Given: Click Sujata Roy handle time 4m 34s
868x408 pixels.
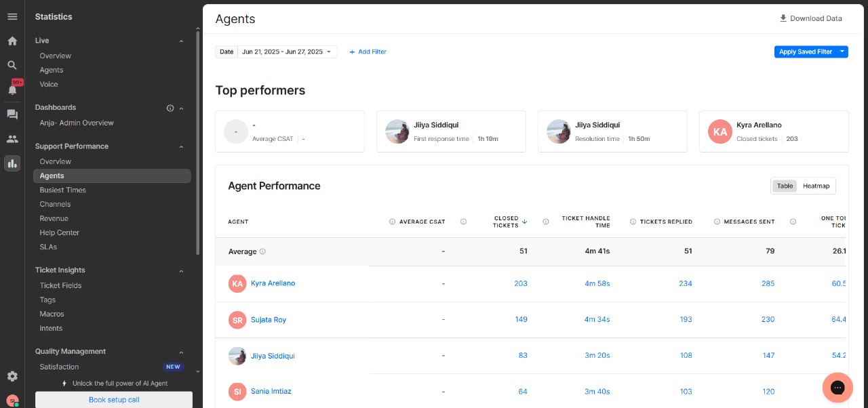Looking at the screenshot, I should tap(597, 319).
